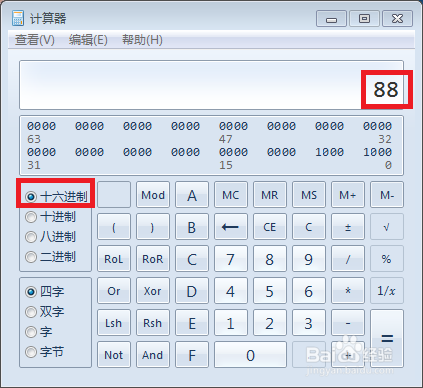
Task: Click the Lsh shift left key
Action: 114,323
